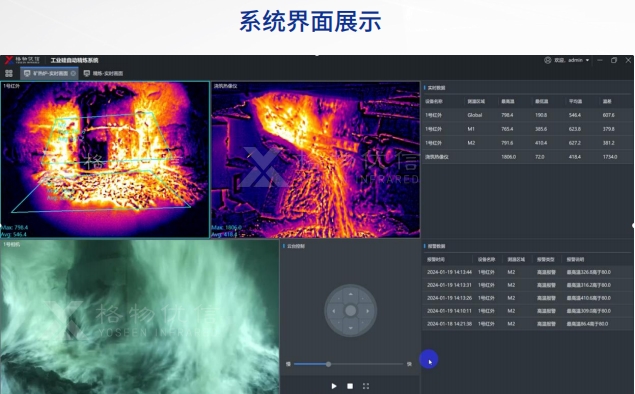
Task: Click average value 546.4 in Global row
Action: (x=574, y=115)
